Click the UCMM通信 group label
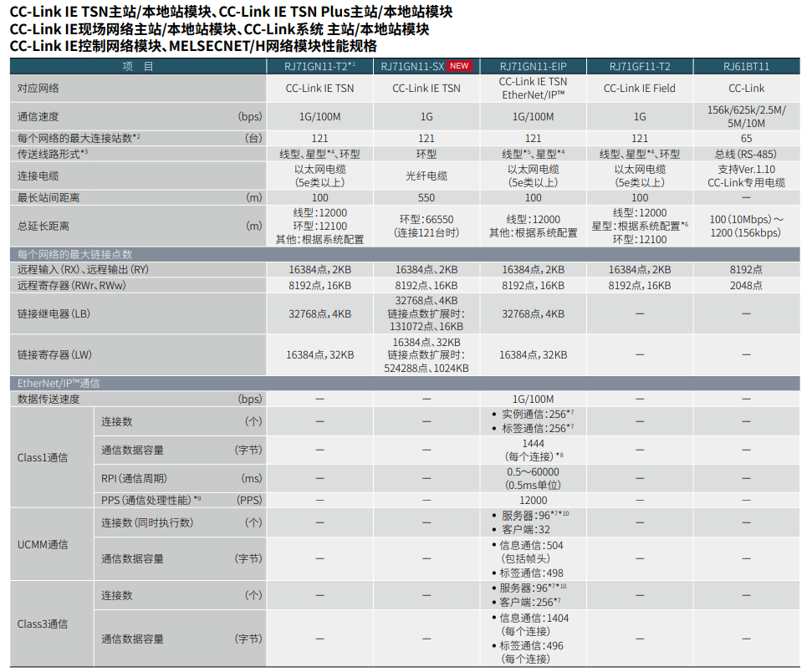Image resolution: width=812 pixels, height=672 pixels. point(43,545)
